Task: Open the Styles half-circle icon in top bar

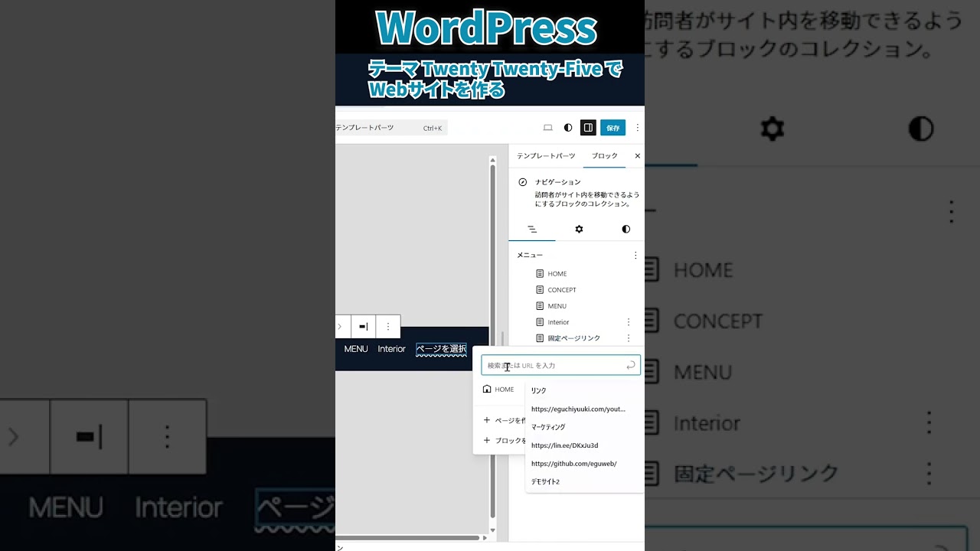Action: 568,128
